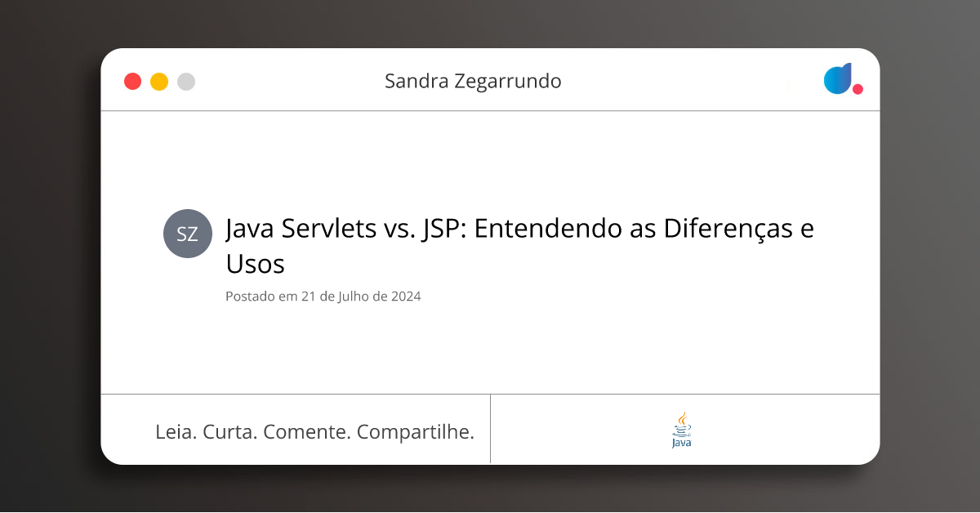
Task: Click the year "2024" in the post date
Action: tap(406, 297)
